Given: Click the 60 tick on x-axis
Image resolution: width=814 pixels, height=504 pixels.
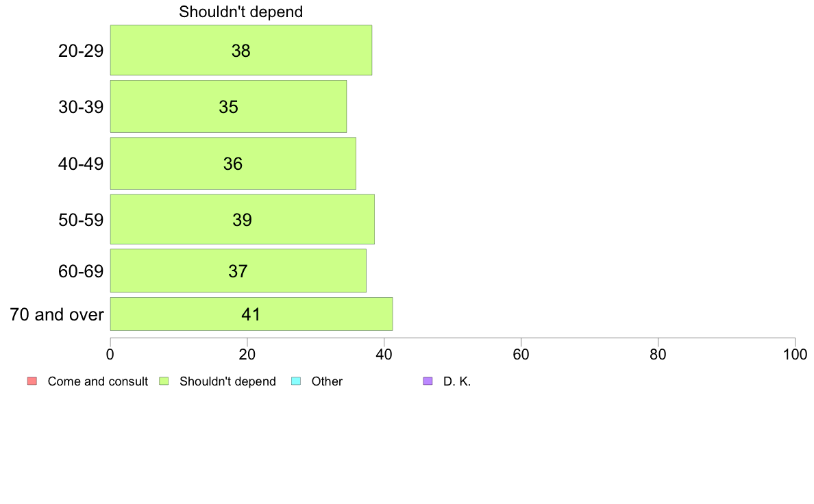Looking at the screenshot, I should point(521,355).
